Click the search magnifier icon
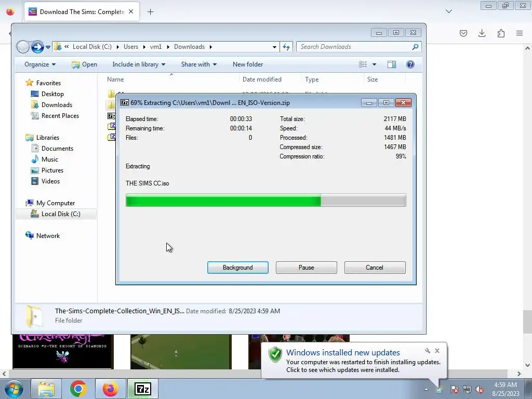The image size is (532, 399). [x=415, y=47]
